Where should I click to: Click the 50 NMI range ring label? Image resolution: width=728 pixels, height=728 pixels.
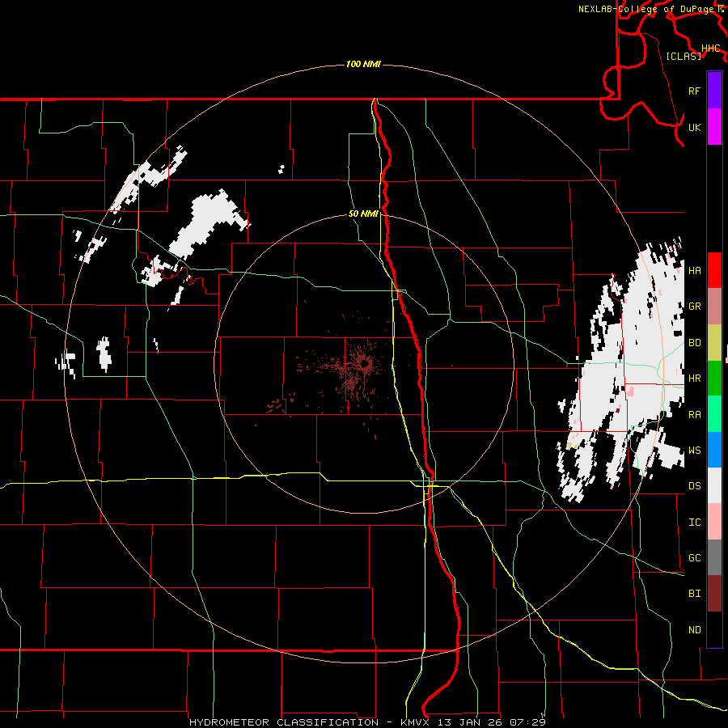click(x=363, y=214)
